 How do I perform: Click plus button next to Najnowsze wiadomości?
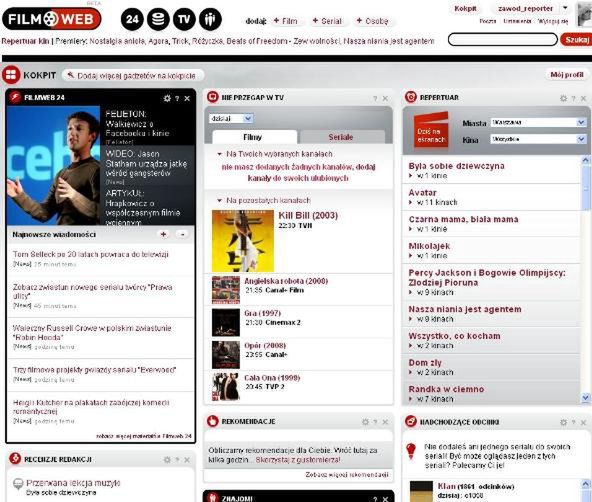coord(163,234)
